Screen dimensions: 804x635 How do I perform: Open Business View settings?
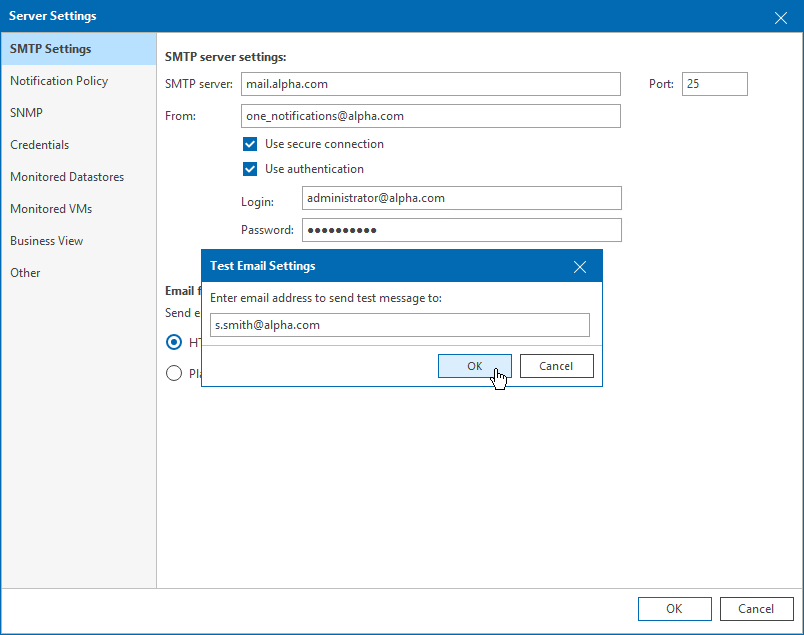point(47,241)
